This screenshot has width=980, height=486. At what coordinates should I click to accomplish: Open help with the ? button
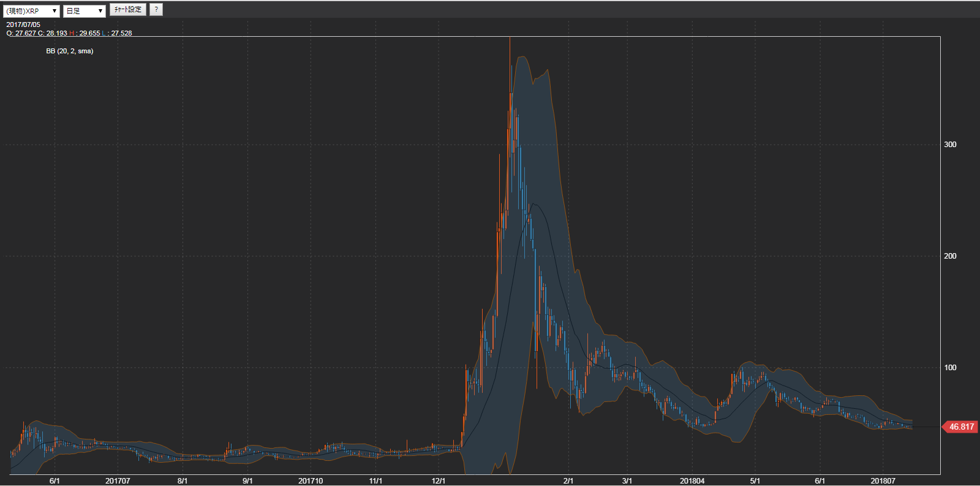click(156, 10)
